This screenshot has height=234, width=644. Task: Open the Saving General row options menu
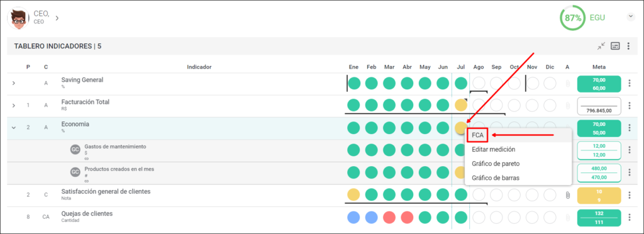629,83
